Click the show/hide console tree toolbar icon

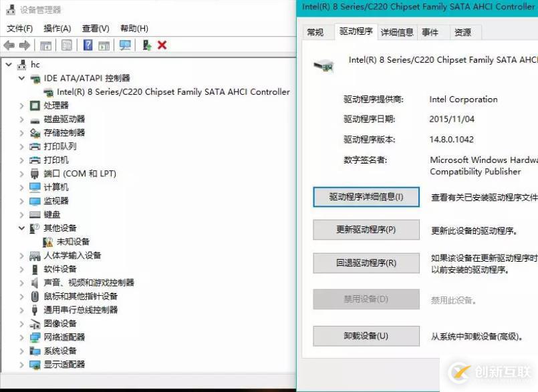pos(45,45)
